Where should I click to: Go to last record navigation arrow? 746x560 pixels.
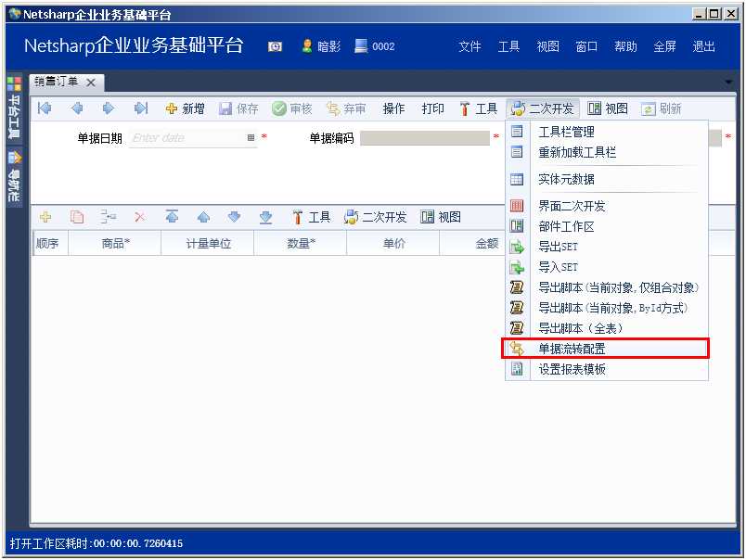141,108
